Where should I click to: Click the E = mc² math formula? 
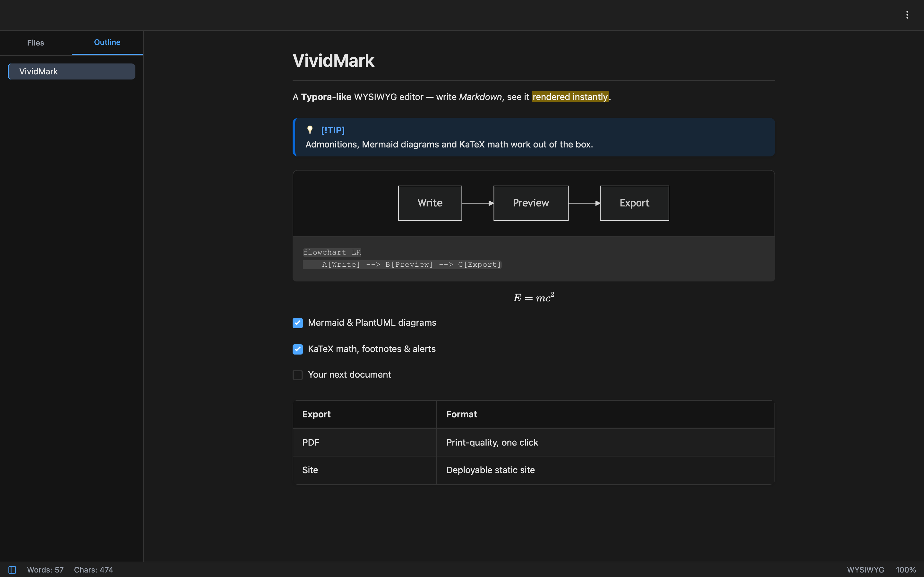click(534, 297)
